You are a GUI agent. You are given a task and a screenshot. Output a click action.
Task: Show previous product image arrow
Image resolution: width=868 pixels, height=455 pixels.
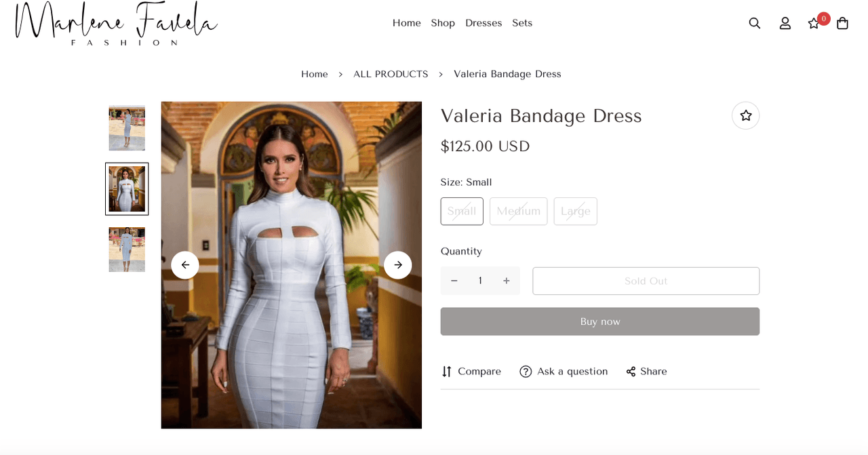[185, 265]
